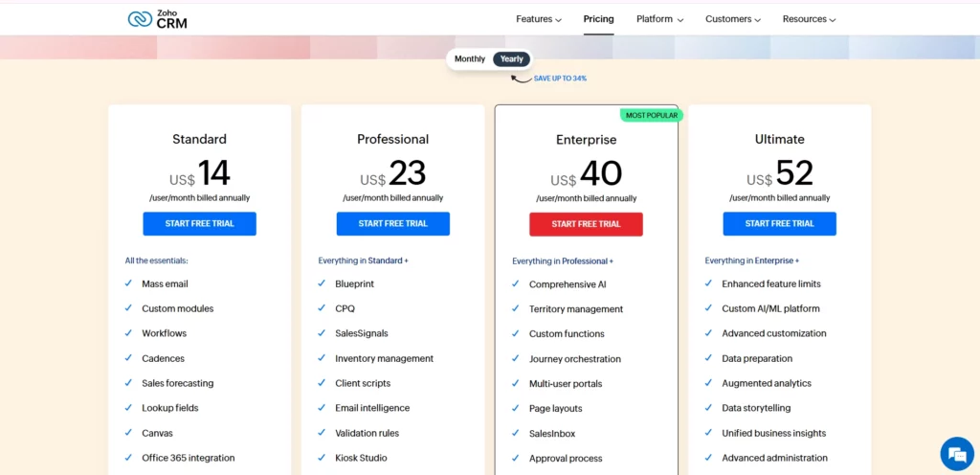Viewport: 980px width, 475px height.
Task: Select the Validation rules feature
Action: [367, 433]
